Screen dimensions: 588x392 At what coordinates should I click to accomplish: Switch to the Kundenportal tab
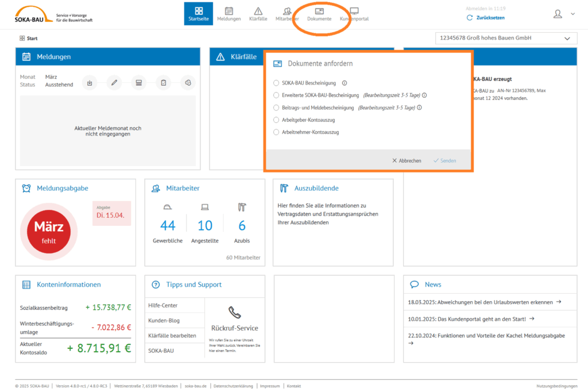(354, 14)
